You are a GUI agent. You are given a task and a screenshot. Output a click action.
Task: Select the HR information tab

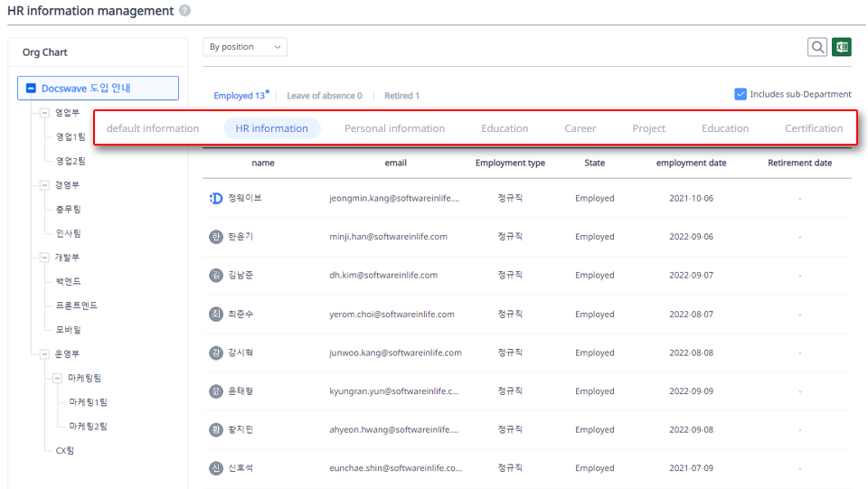(272, 128)
